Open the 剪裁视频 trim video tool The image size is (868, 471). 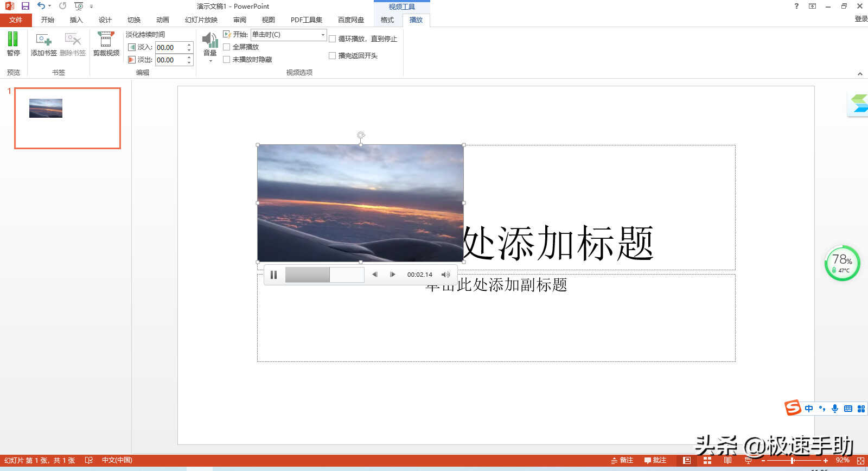pyautogui.click(x=106, y=40)
